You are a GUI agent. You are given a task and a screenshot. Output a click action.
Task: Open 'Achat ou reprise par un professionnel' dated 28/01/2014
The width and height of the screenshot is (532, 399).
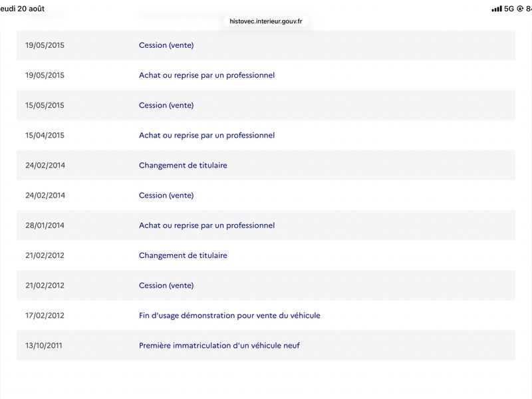point(207,225)
